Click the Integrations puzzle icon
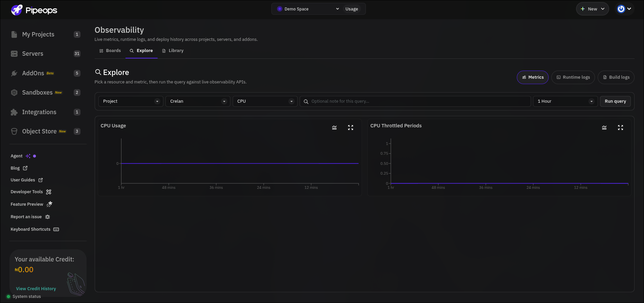Screen dimensions: 644x303 click(14, 112)
